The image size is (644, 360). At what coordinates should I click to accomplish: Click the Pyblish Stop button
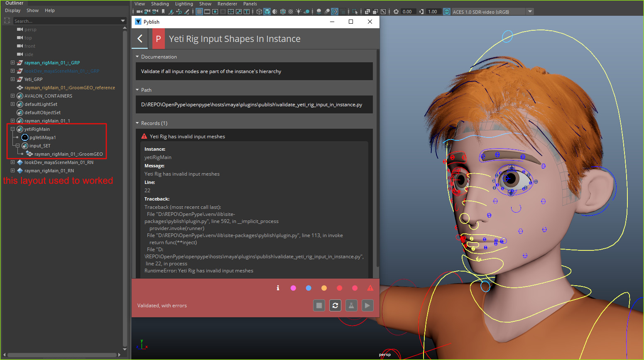coord(319,306)
